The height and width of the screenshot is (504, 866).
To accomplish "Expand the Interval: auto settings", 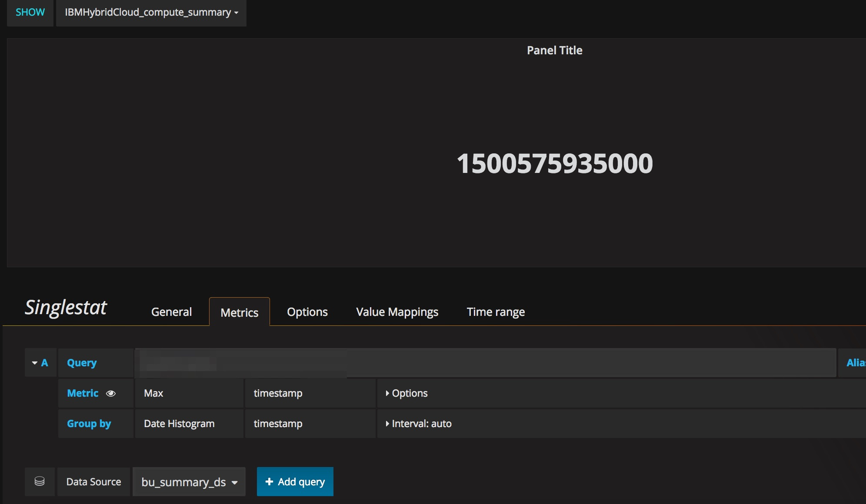I will [x=387, y=424].
